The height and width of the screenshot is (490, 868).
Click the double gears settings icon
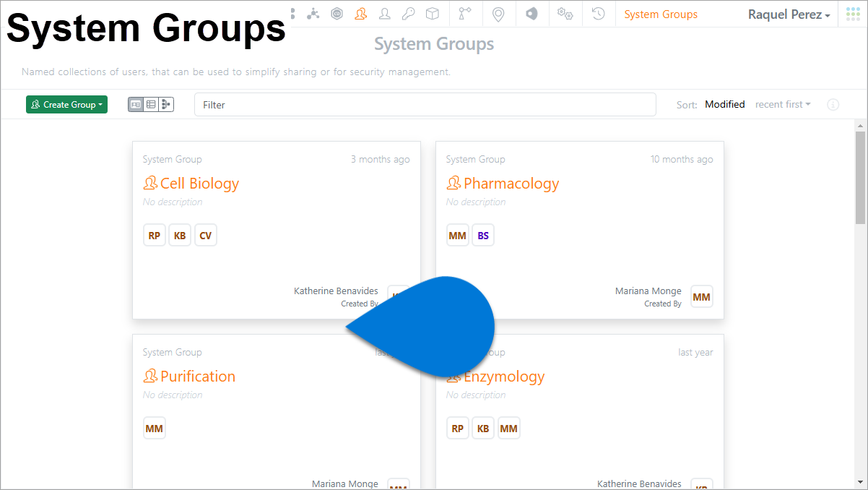point(565,14)
